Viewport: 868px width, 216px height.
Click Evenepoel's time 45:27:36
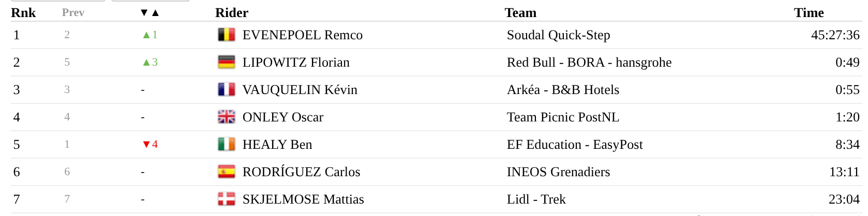(835, 35)
